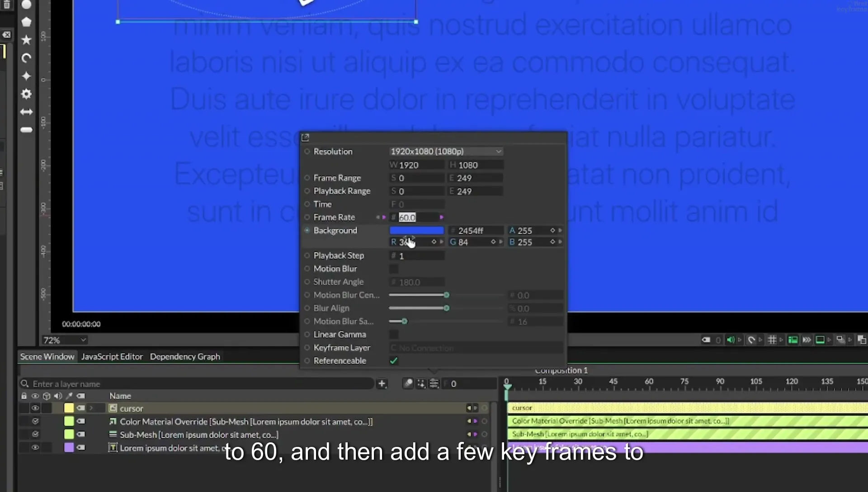Open grid options arrow beside grid icon
868x492 pixels.
point(781,340)
